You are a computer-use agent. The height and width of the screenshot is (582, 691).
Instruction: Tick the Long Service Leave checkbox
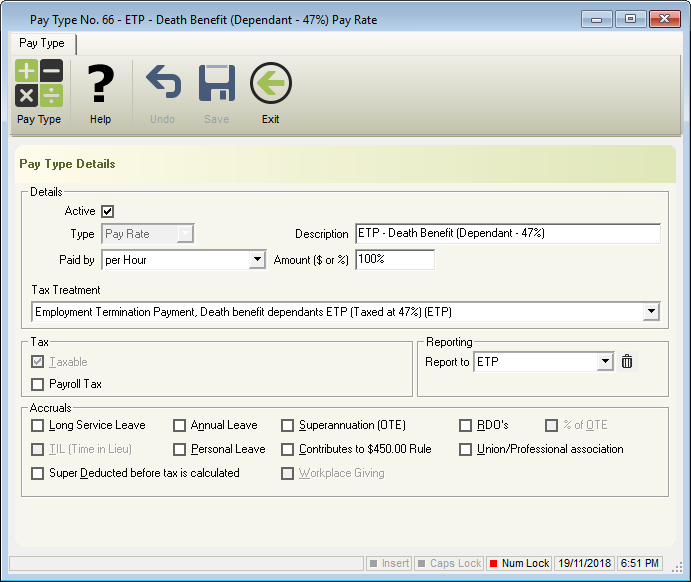click(37, 426)
